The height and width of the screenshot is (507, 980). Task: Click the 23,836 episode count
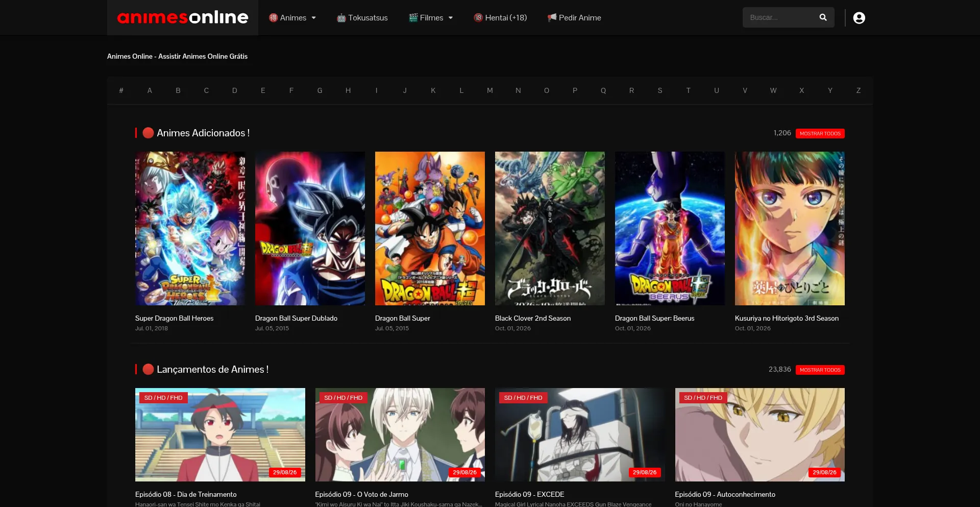click(779, 369)
